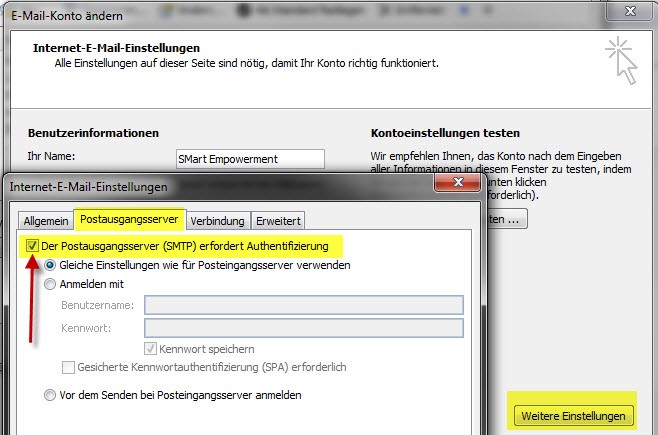Click the Weitere Einstellungen button
Screen dimensions: 658x435
pos(573,416)
